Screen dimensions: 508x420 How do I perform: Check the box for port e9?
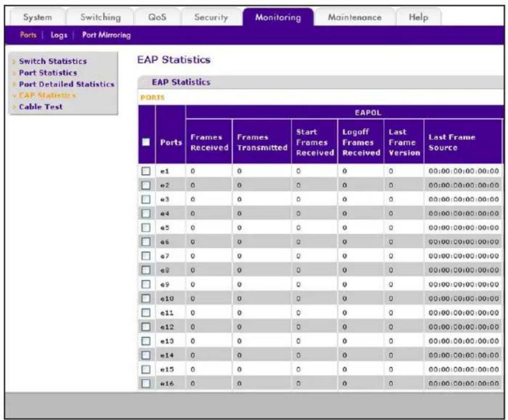[146, 284]
